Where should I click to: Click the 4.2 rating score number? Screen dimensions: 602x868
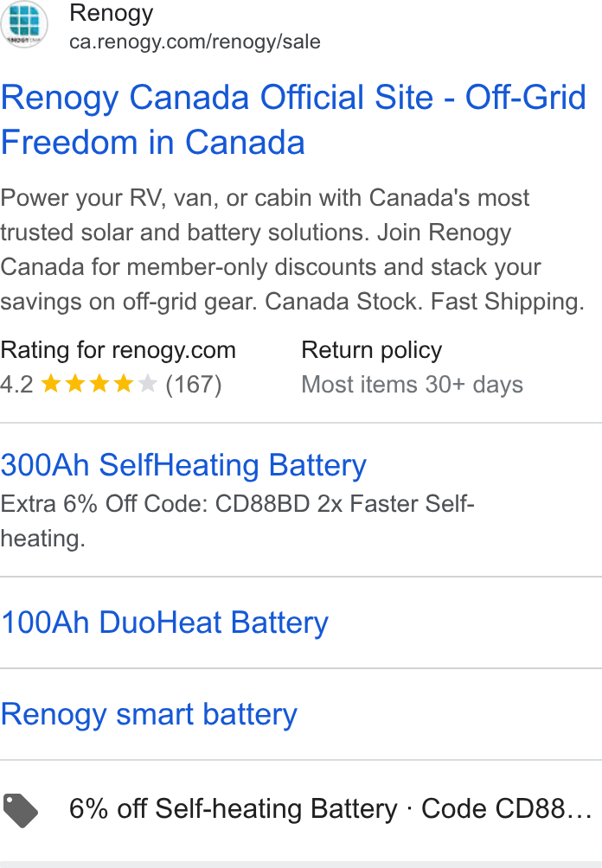(16, 384)
